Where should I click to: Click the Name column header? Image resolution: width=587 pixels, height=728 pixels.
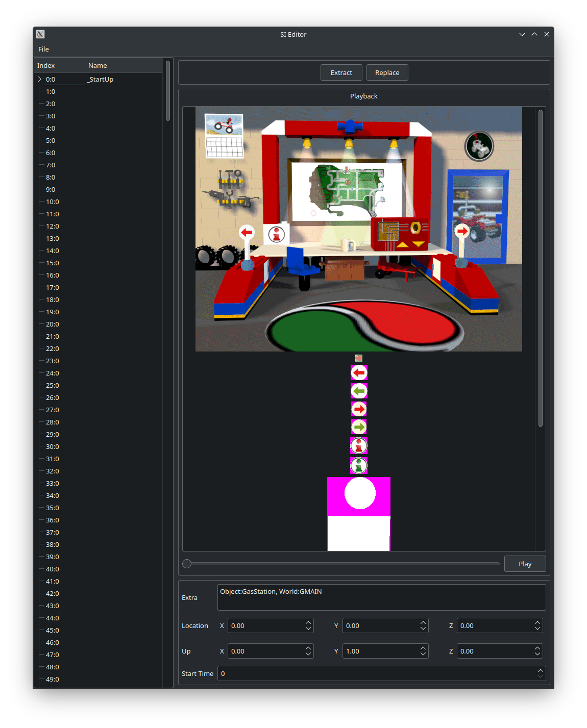click(124, 65)
